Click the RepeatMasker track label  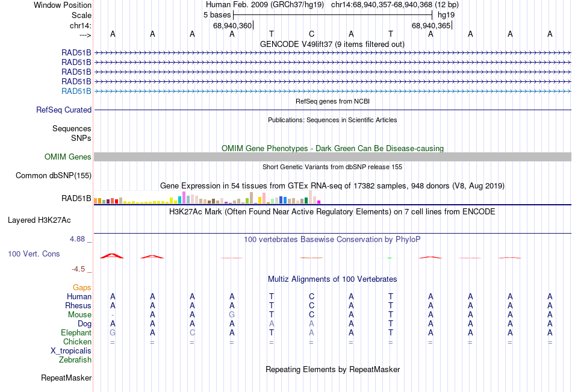click(x=66, y=378)
